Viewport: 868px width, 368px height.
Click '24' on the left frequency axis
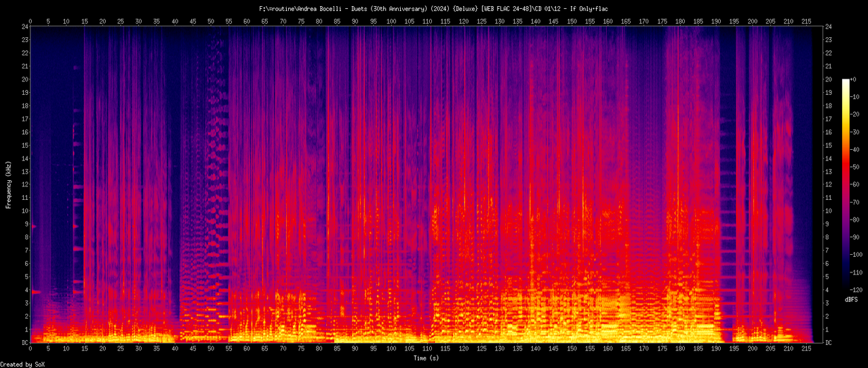tap(24, 27)
